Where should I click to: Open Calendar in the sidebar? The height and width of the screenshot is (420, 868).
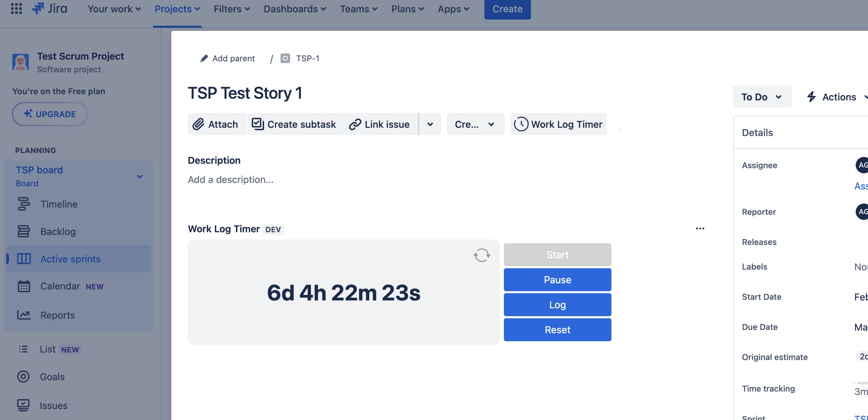pyautogui.click(x=60, y=286)
